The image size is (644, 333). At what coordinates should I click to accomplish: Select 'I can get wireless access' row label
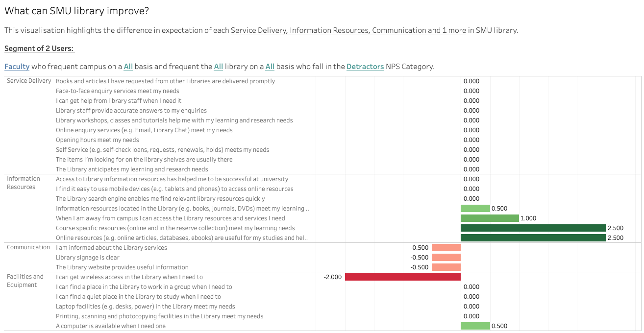tap(129, 277)
